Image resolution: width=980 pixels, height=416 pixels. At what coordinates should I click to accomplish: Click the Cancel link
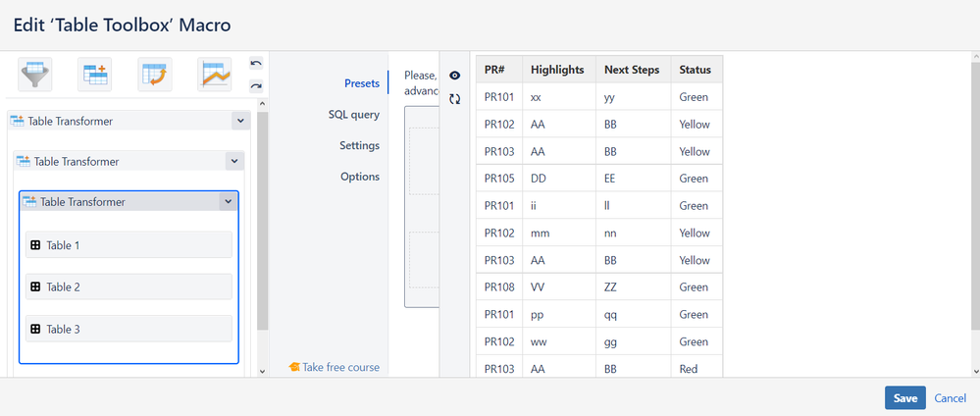[950, 398]
